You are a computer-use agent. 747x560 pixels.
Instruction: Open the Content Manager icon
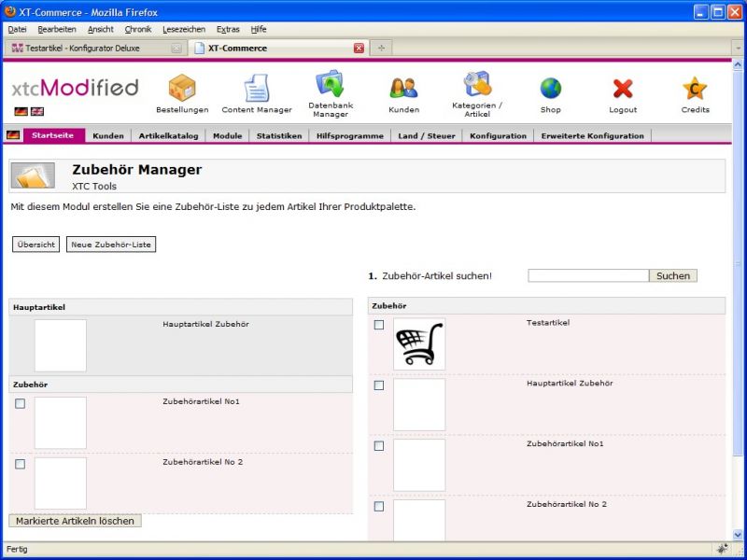(257, 88)
